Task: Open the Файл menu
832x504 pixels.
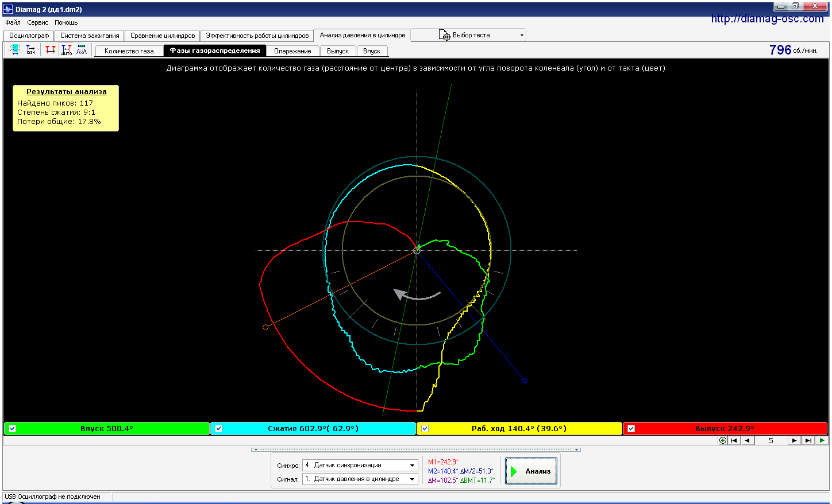Action: pos(13,22)
